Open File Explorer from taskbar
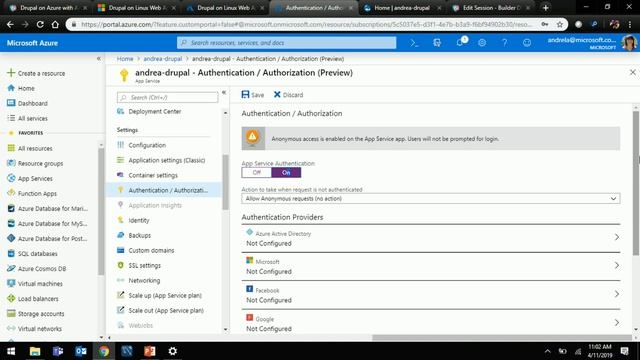Screen dimensions: 640x360 tap(35, 351)
